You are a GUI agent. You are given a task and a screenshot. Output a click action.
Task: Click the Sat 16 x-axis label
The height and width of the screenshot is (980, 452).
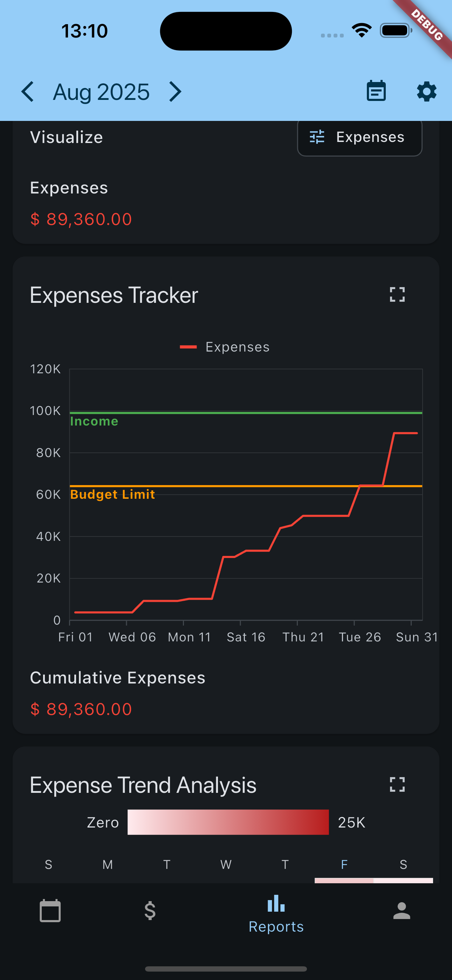246,637
